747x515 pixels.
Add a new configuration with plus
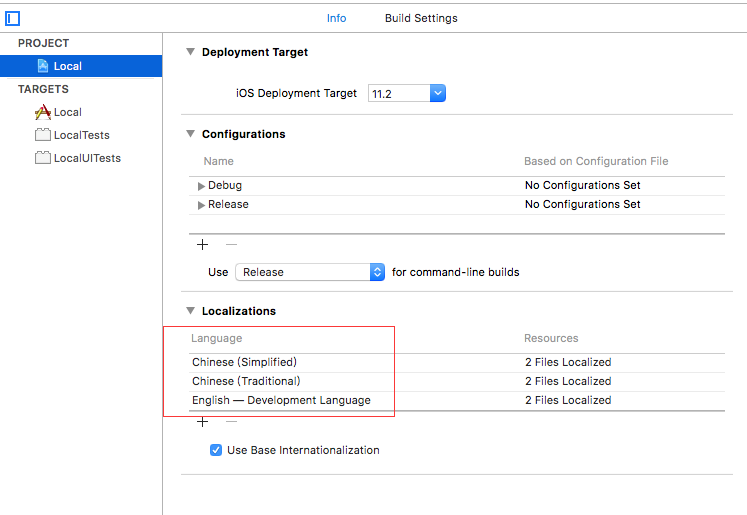point(202,244)
